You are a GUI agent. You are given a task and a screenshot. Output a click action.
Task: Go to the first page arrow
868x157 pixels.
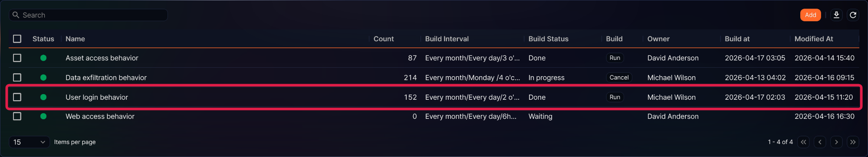click(x=803, y=142)
